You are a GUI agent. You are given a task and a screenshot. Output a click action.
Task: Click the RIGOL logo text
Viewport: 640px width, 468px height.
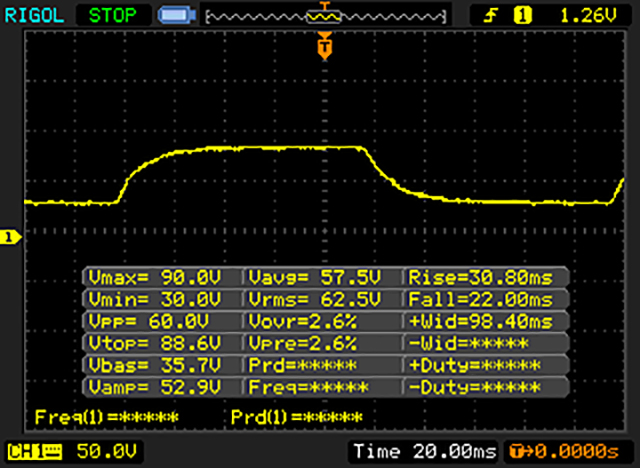[x=34, y=16]
